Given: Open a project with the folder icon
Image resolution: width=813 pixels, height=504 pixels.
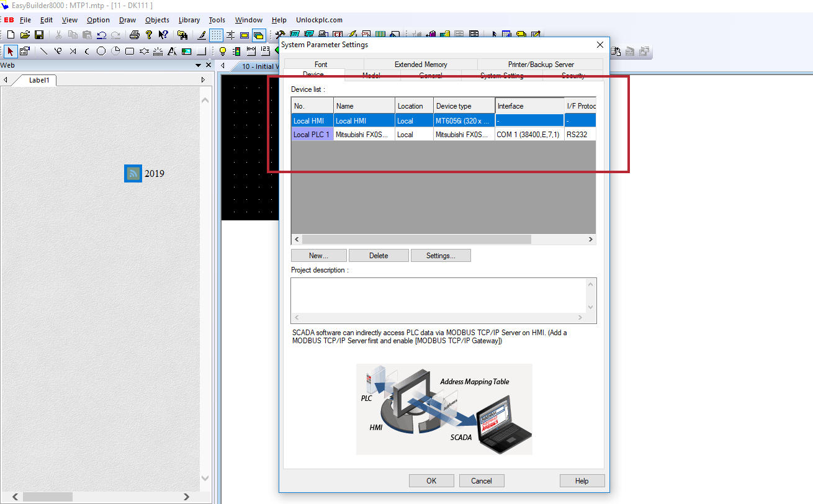Looking at the screenshot, I should (25, 35).
